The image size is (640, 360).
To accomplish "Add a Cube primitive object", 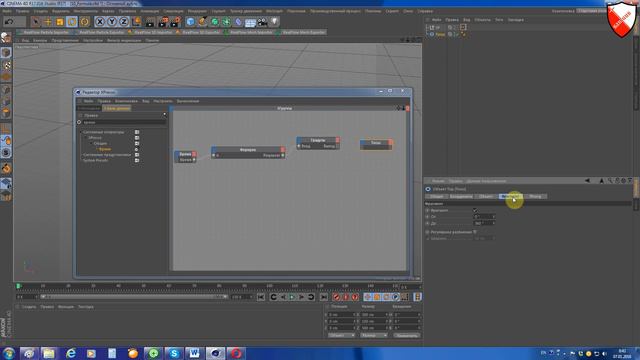I will [x=191, y=22].
